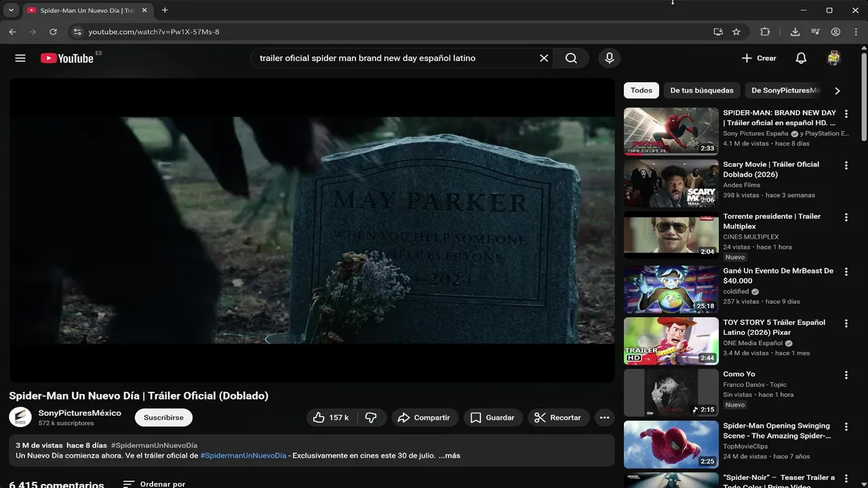The width and height of the screenshot is (868, 488).
Task: Open Ordenar por comments sorting
Action: point(154,484)
